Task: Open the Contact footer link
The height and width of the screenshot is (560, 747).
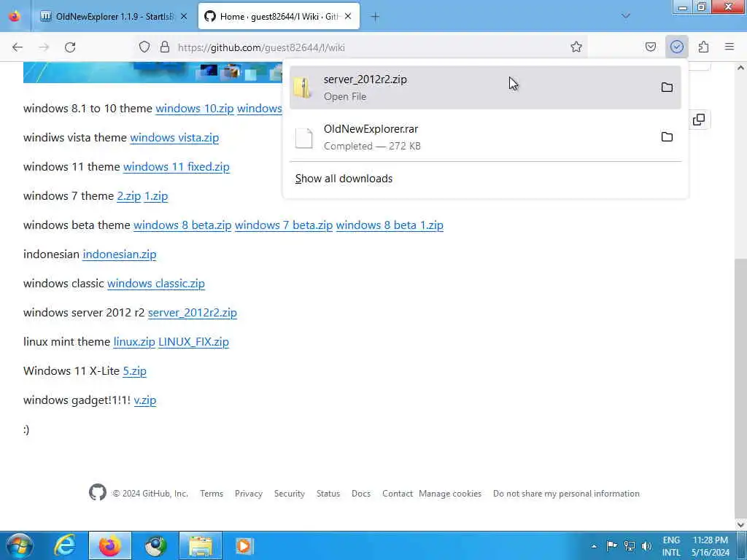Action: [398, 494]
